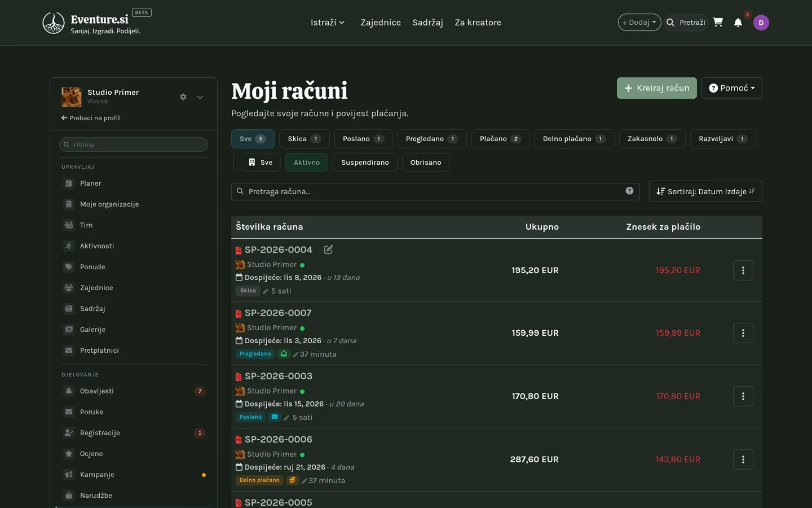Click the opened-envelope icon under SP-2026-0007
812x508 pixels.
(284, 354)
